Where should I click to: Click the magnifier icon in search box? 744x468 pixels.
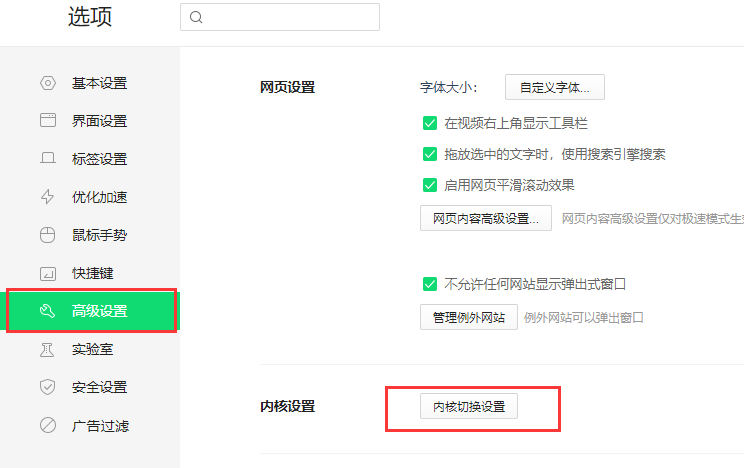click(196, 17)
